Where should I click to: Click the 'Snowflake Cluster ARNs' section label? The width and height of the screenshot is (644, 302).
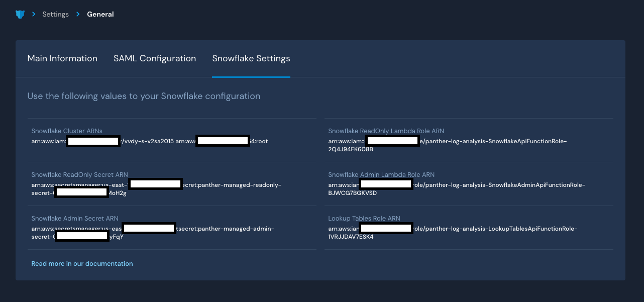point(66,131)
